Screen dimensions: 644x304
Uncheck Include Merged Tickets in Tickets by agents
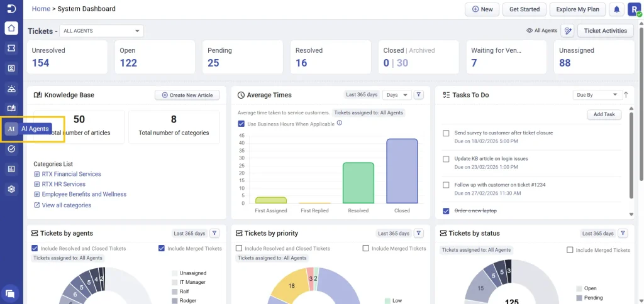[162, 248]
